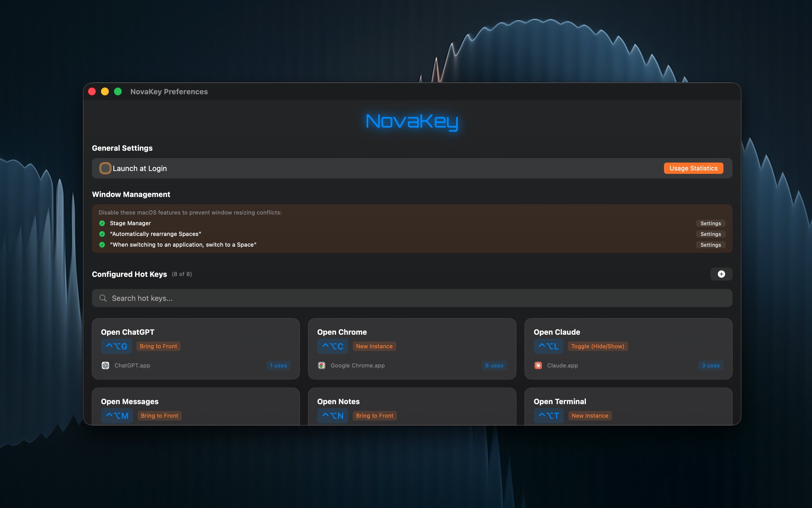Click the 3 uses badge
Image resolution: width=812 pixels, height=508 pixels.
711,365
